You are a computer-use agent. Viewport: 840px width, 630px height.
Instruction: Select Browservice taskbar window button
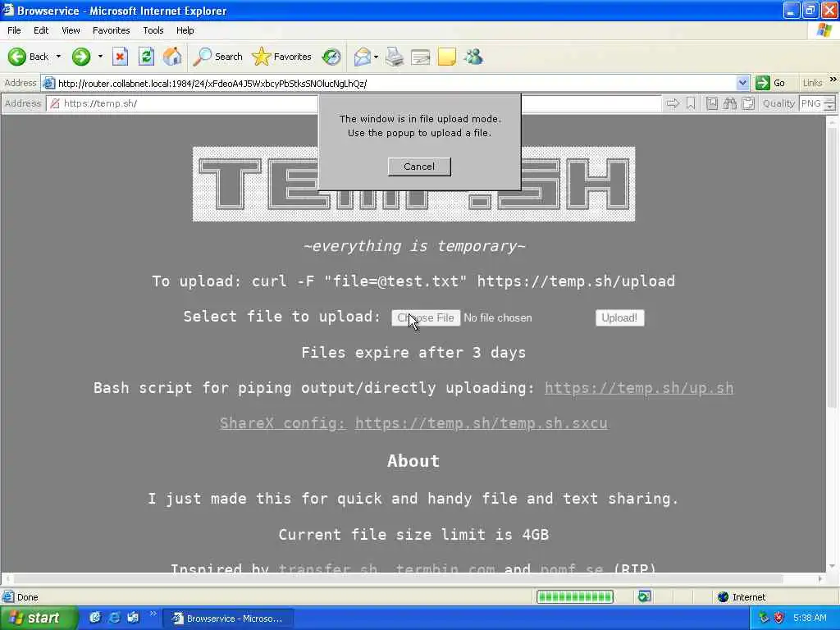pos(229,619)
